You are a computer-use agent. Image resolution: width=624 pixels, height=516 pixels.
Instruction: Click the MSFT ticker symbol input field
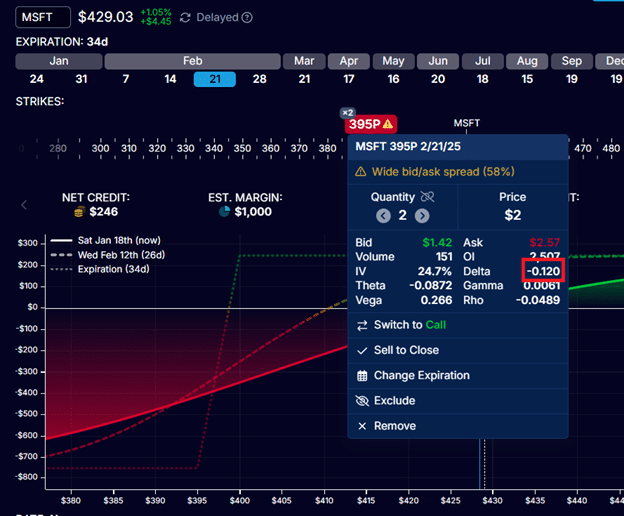tap(43, 17)
